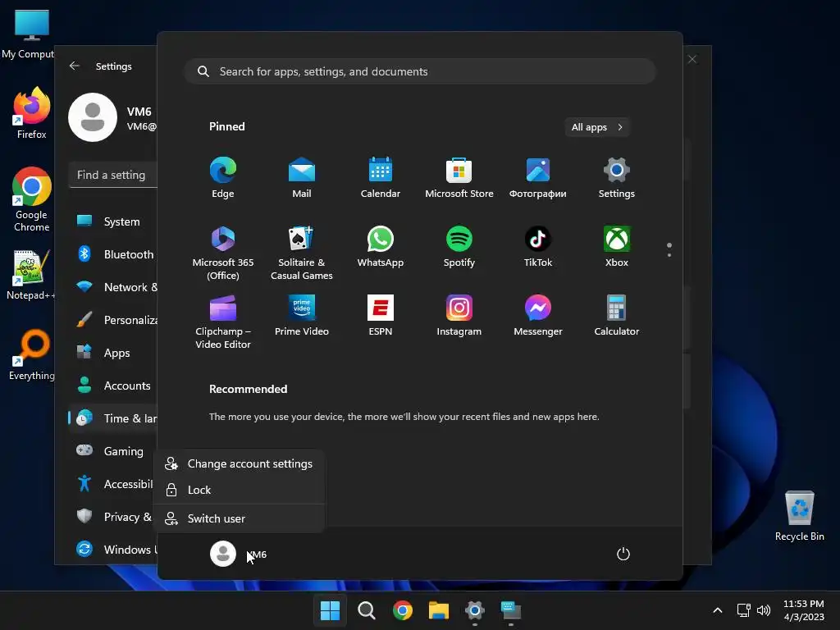Launch Microsoft 365 (Office)

(x=223, y=253)
